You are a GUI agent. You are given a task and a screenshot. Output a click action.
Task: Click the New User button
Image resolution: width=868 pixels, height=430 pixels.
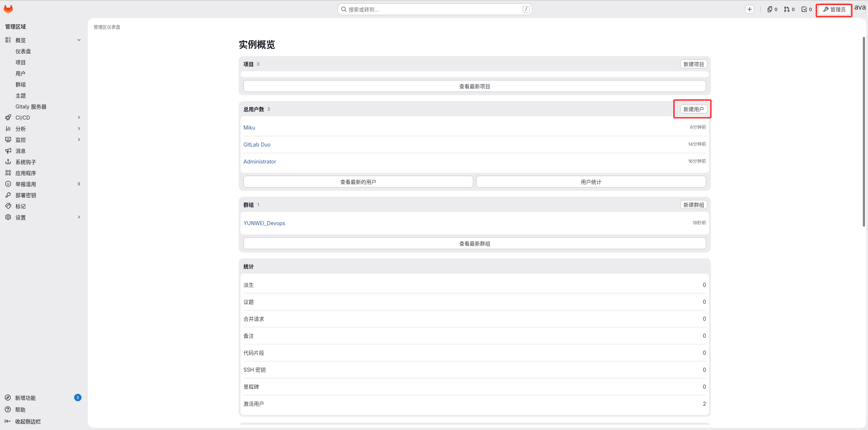coord(693,109)
